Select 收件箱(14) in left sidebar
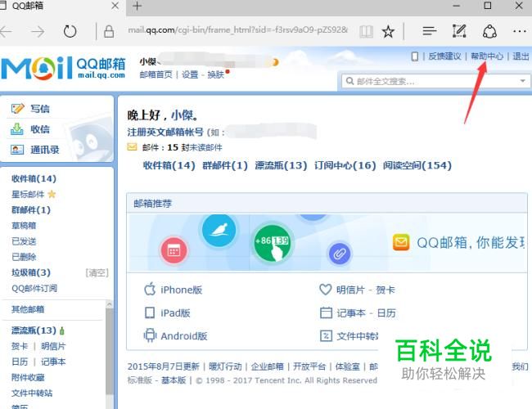532x409 pixels. tap(34, 178)
